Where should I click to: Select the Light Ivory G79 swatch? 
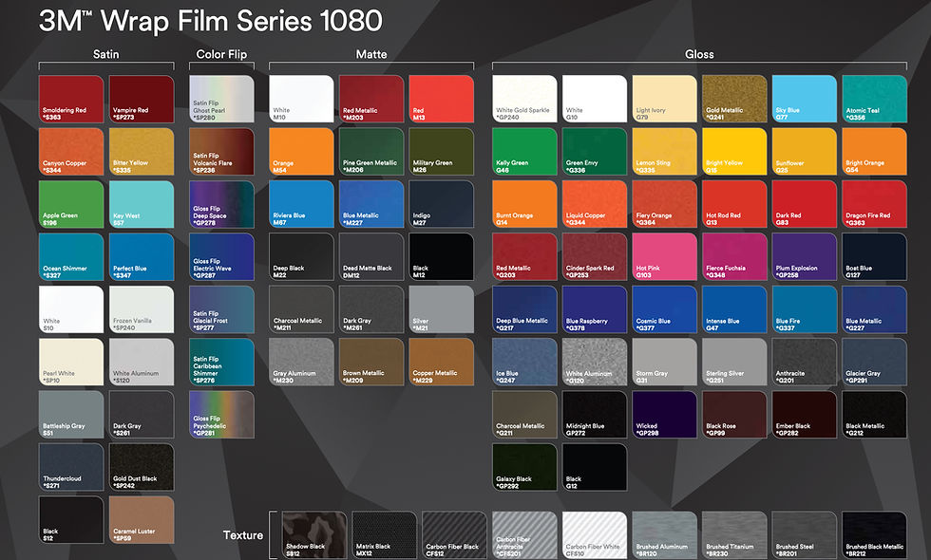tap(665, 99)
